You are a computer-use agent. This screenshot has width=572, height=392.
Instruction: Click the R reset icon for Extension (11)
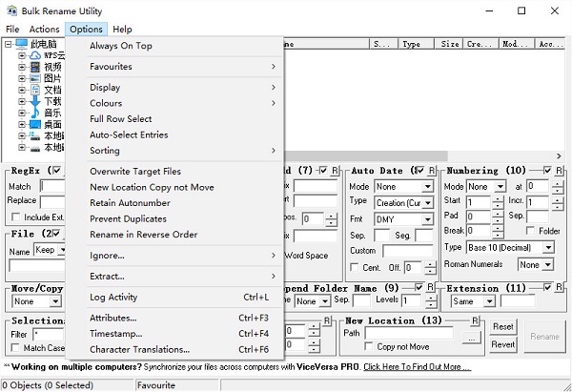560,287
